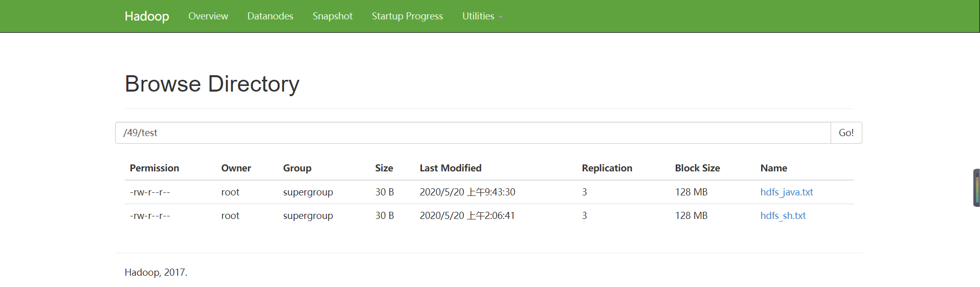Click the Size column header
This screenshot has width=980, height=287.
384,168
